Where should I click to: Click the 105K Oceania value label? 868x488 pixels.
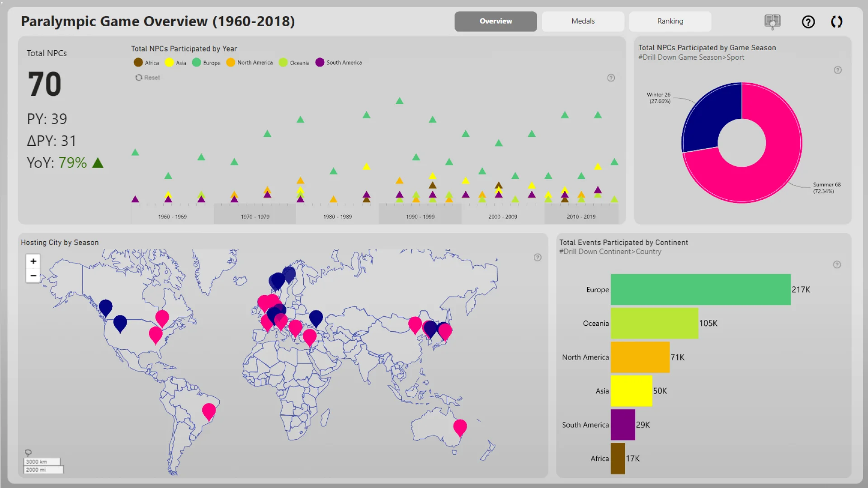pyautogui.click(x=708, y=324)
